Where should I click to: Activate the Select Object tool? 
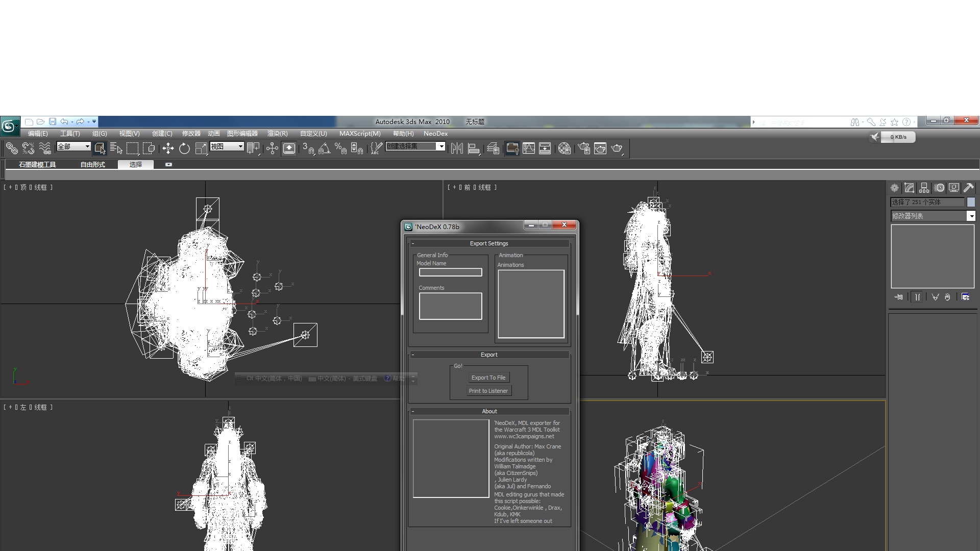pyautogui.click(x=100, y=148)
